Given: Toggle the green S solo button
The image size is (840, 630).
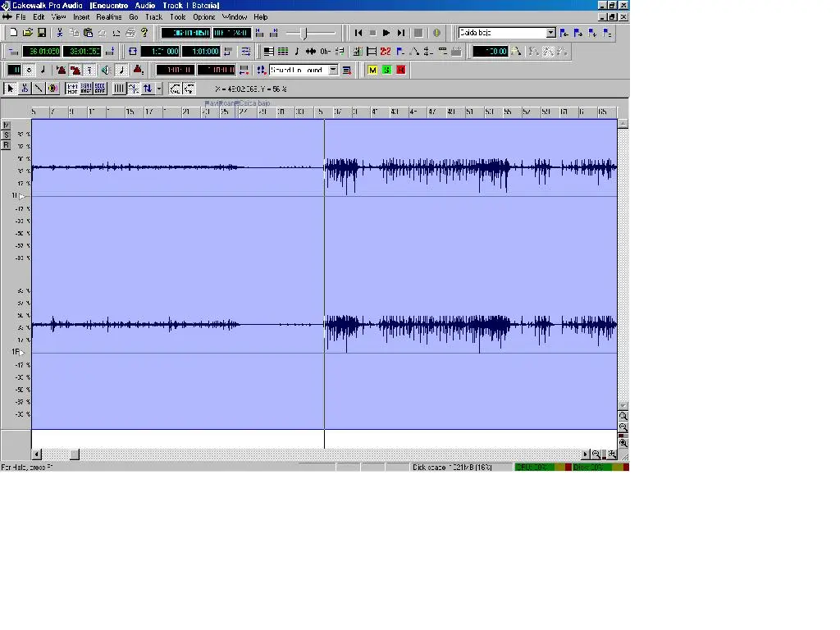Looking at the screenshot, I should pyautogui.click(x=386, y=71).
